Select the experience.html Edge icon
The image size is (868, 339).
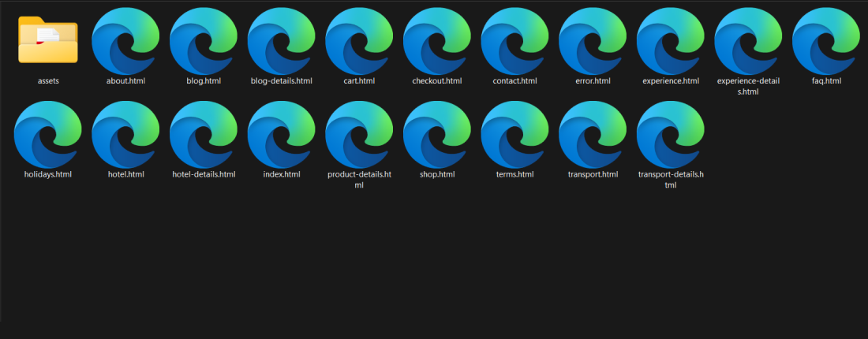coord(671,41)
